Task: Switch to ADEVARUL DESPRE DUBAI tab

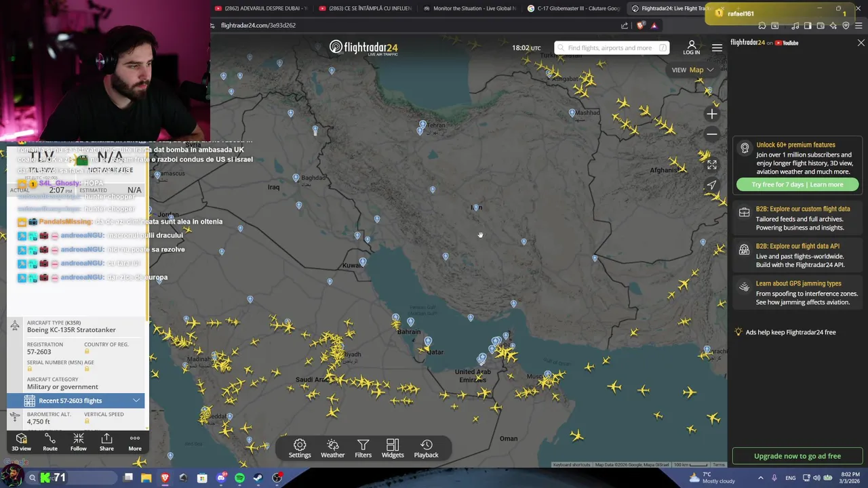Action: point(261,8)
